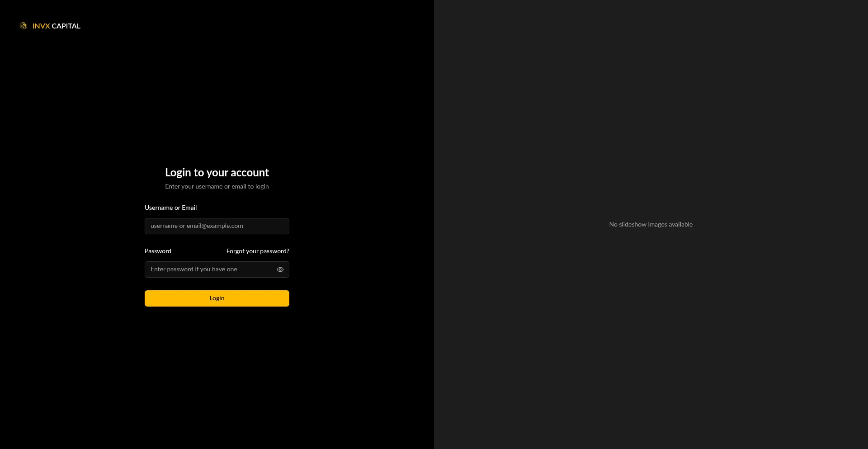Screen dimensions: 868x449
Task: Click the yellow INVX brand word
Action: [41, 26]
